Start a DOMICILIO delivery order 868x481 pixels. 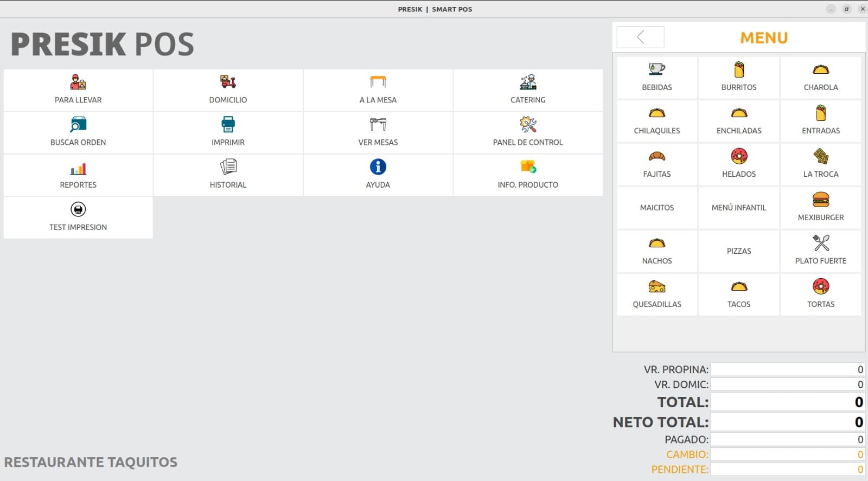coord(228,90)
